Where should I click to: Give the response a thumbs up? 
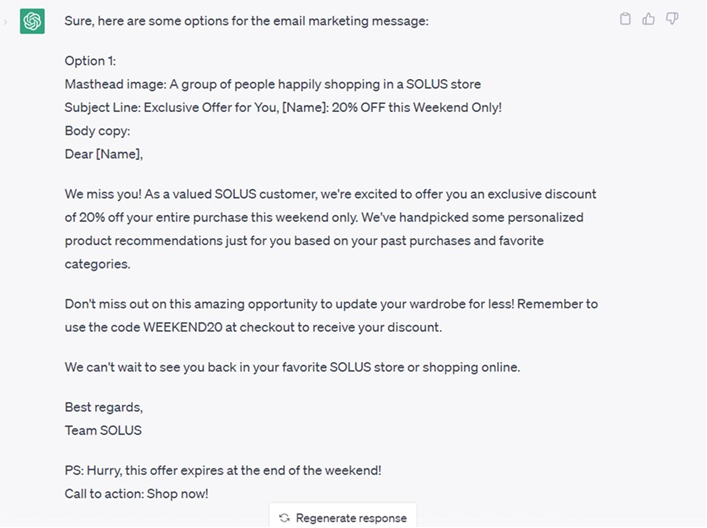tap(648, 19)
